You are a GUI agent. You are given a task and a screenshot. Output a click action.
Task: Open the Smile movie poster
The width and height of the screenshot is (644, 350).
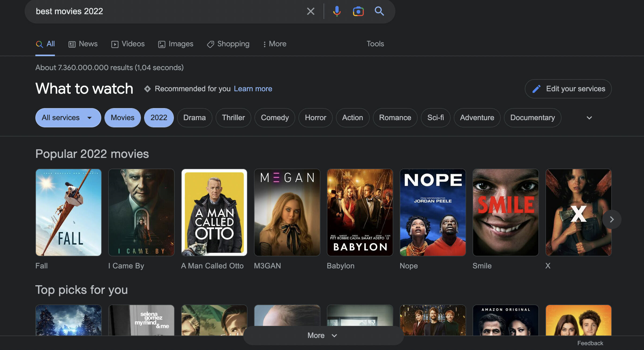point(506,212)
